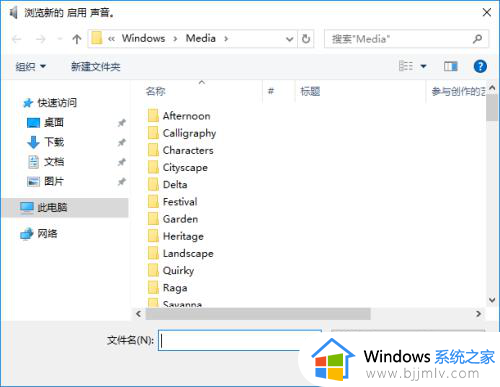This screenshot has width=500, height=387.
Task: Go up one folder level
Action: [x=77, y=39]
